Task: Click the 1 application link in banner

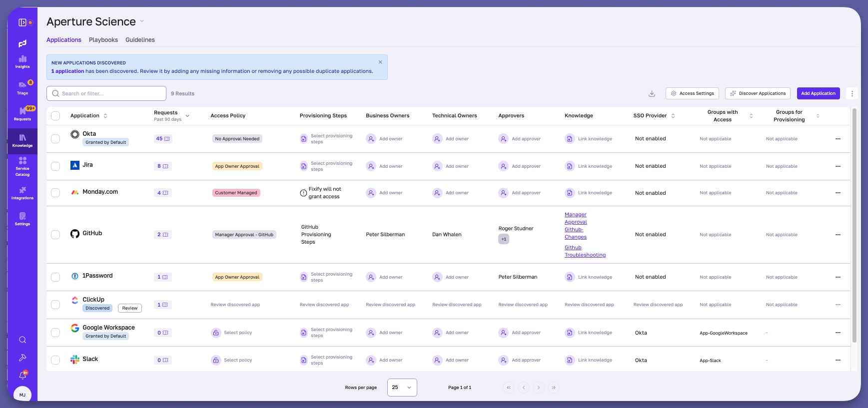Action: [67, 71]
